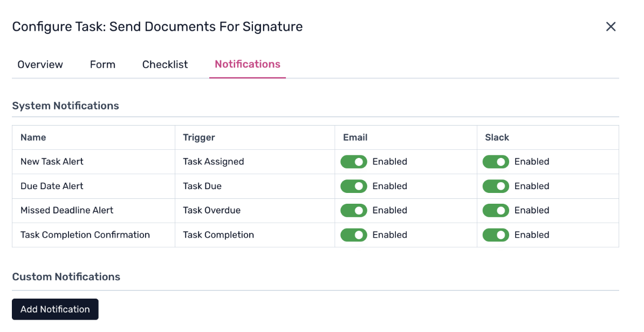Close the Configure Task dialog
Image resolution: width=644 pixels, height=332 pixels.
611,27
